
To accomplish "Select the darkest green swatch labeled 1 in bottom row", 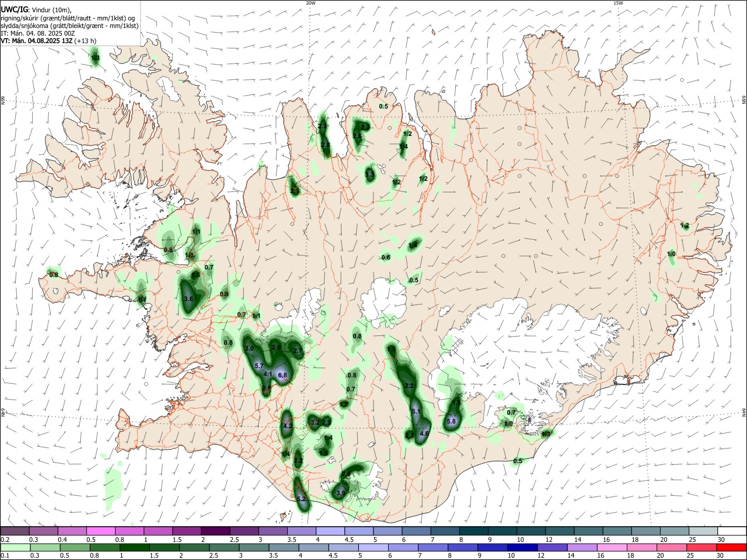I will (135, 547).
